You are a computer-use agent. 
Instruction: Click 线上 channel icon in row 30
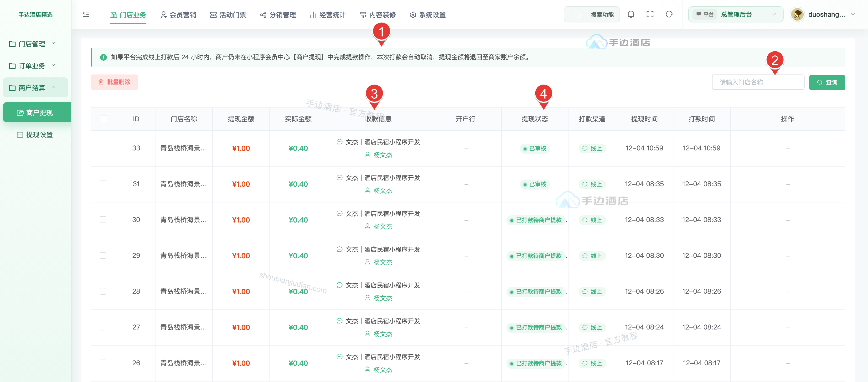pos(585,220)
